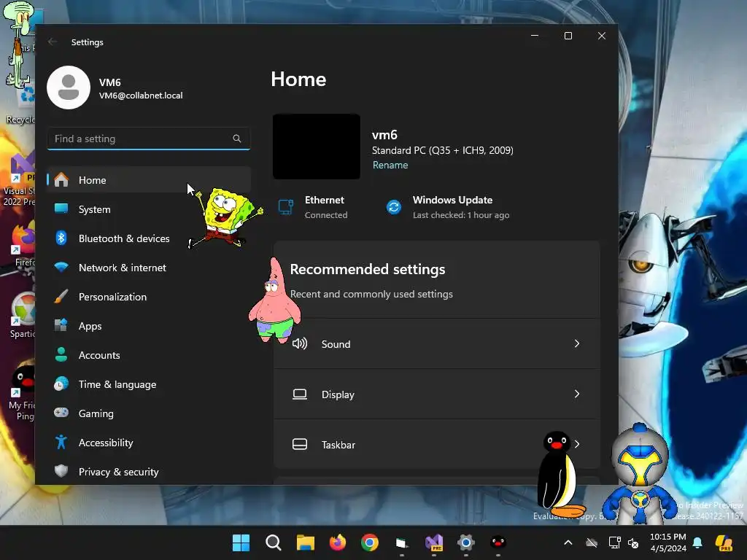The width and height of the screenshot is (747, 560).
Task: Click the Sound speaker icon
Action: 300,343
